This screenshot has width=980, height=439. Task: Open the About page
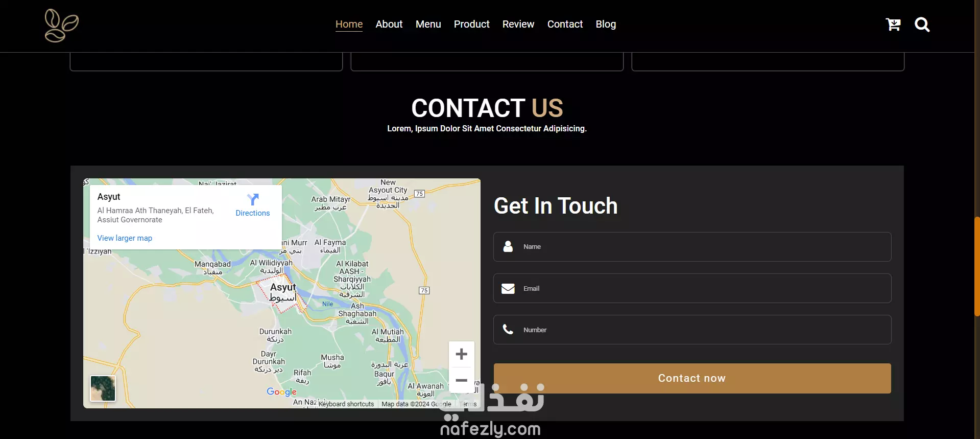coord(389,24)
